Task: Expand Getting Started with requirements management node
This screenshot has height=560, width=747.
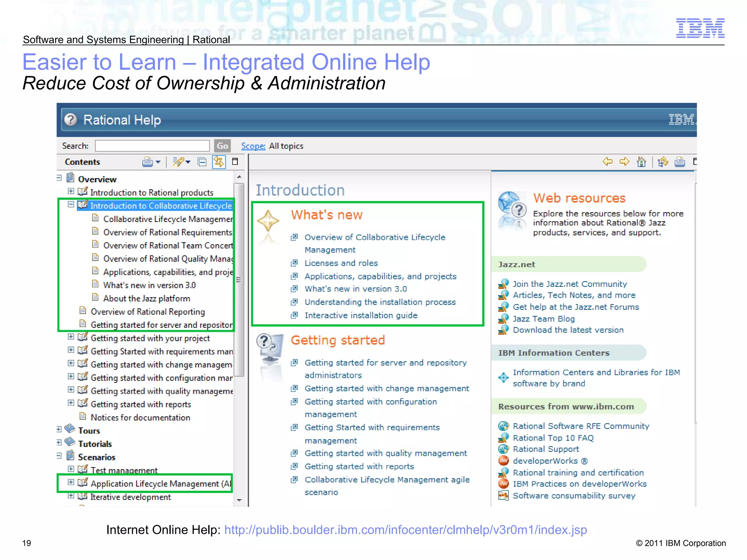Action: tap(71, 350)
